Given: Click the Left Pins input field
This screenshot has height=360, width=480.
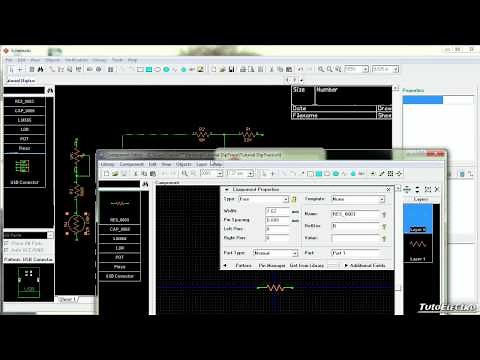Looking at the screenshot, I should (277, 229).
